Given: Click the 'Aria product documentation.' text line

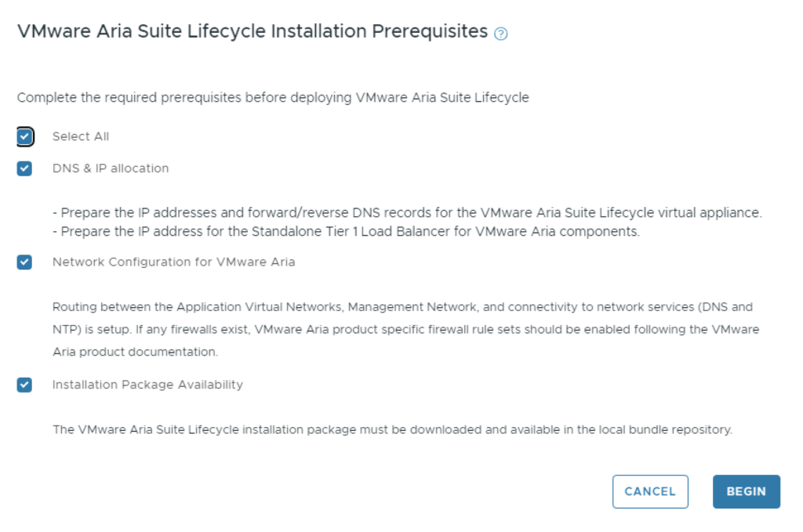Looking at the screenshot, I should (135, 352).
